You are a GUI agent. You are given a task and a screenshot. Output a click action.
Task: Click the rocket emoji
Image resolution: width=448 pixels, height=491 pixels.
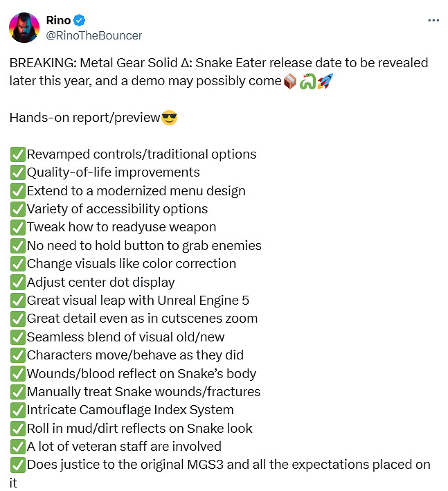[x=325, y=81]
